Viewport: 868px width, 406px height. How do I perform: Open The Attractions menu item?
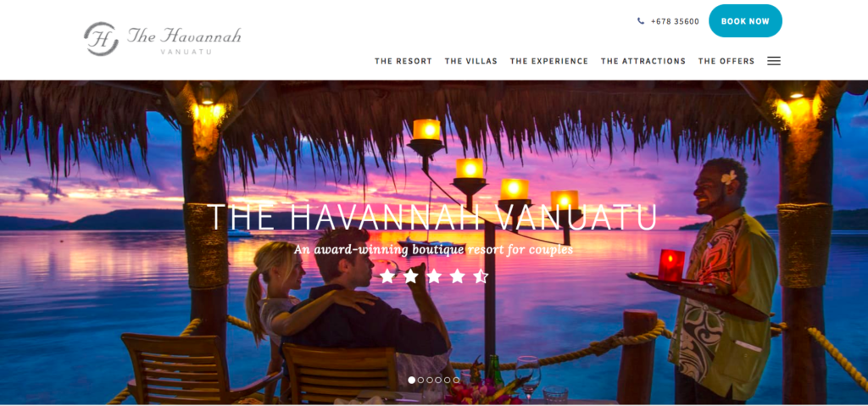click(643, 62)
